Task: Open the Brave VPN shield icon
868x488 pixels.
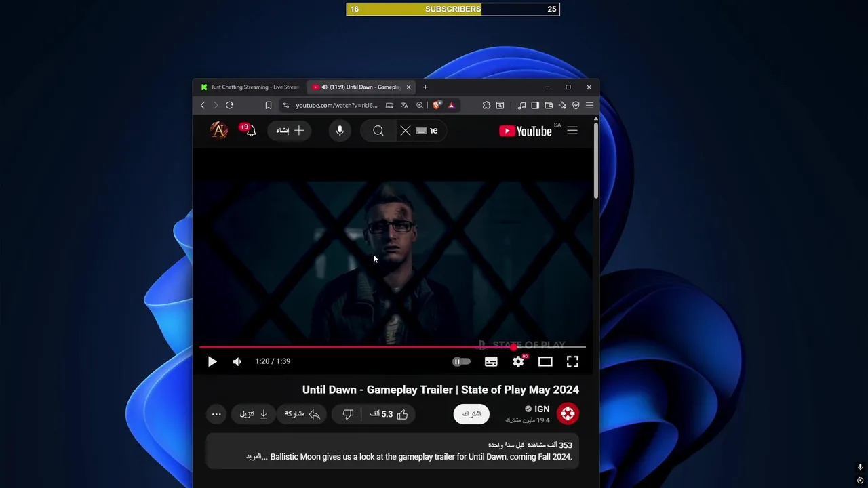Action: click(x=576, y=105)
